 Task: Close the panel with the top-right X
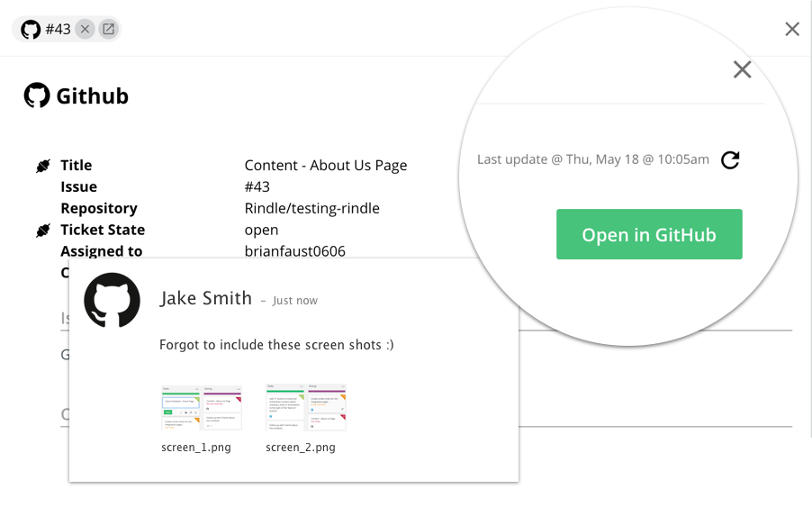pyautogui.click(x=792, y=29)
